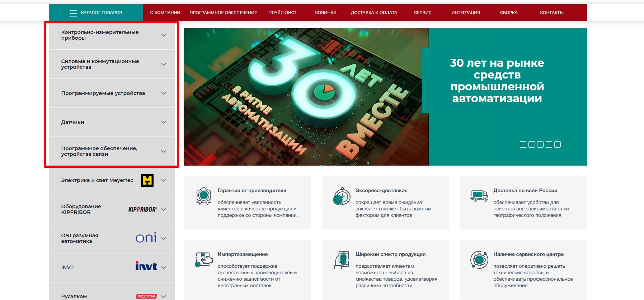Click the INVT brand logo
This screenshot has width=644, height=300.
146,266
